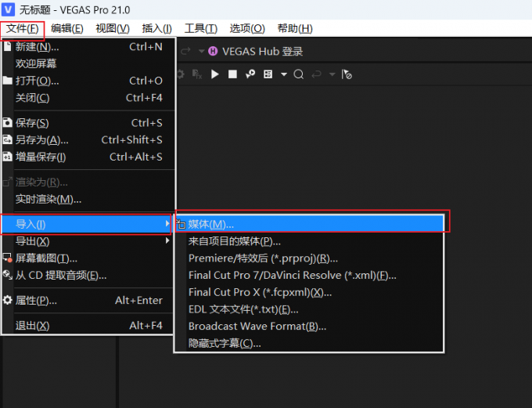Open the 视图(V) menu
Screen dimensions: 532x408
pos(113,28)
